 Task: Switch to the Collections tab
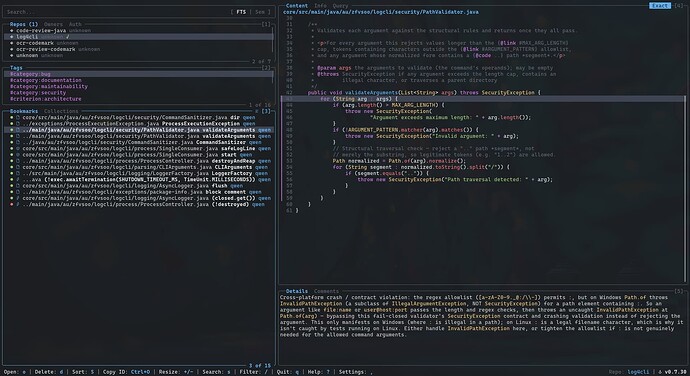point(61,111)
